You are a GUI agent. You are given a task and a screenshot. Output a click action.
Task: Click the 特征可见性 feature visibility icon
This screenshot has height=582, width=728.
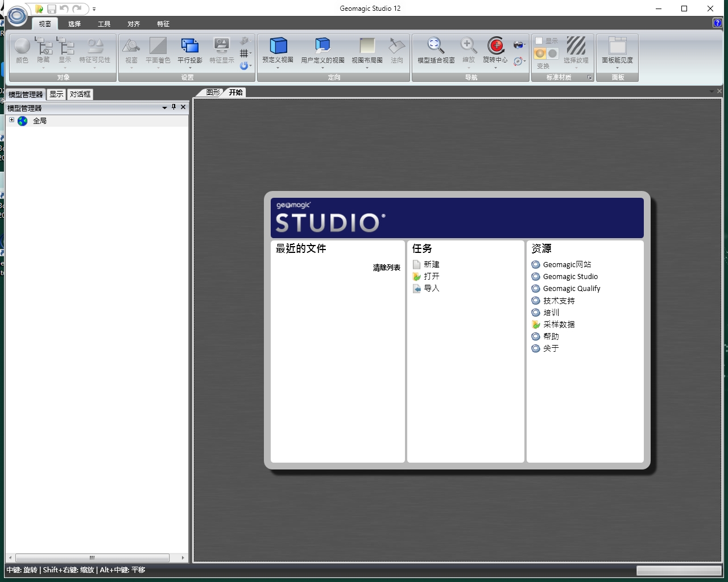(95, 46)
